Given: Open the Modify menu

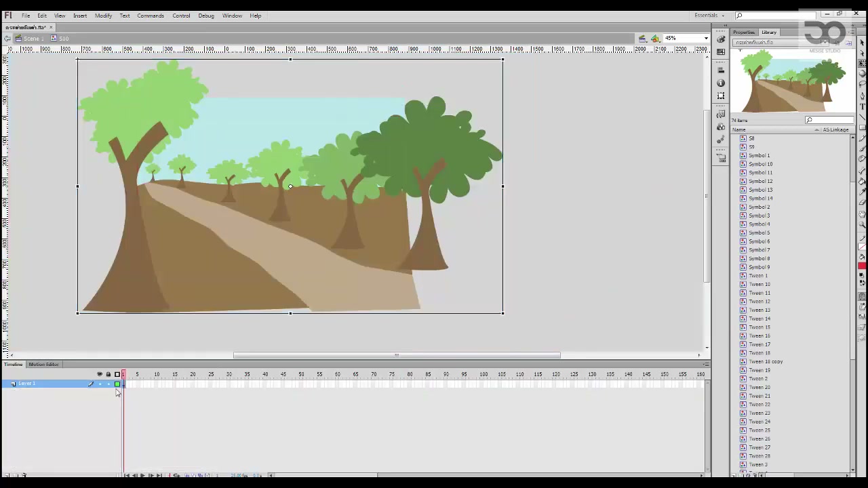Looking at the screenshot, I should [103, 16].
